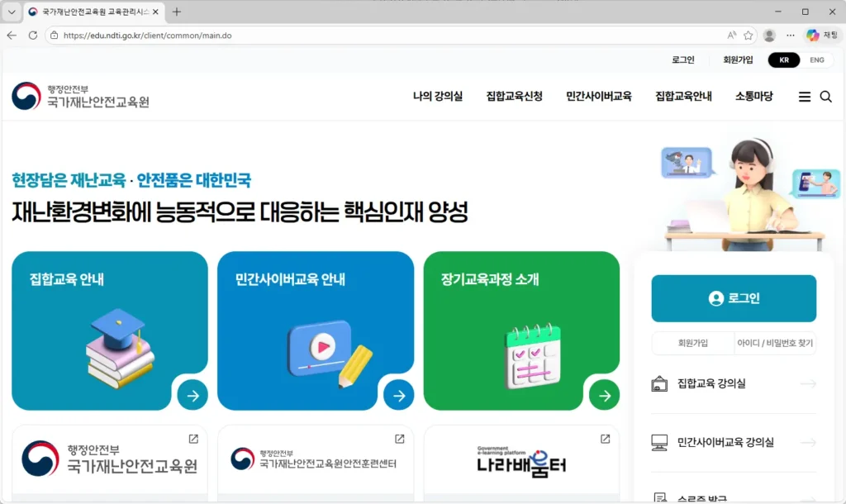
Task: Click the 국가재난안전교육원 logo emblem
Action: click(26, 96)
